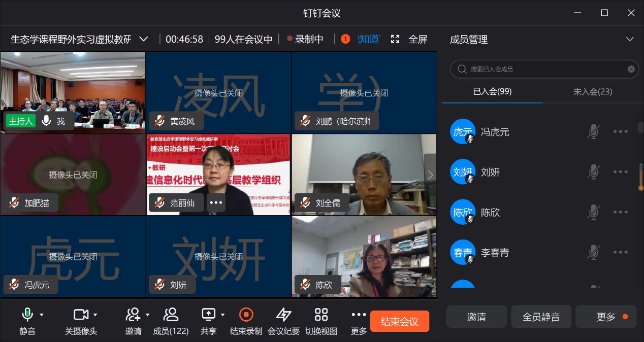Open 会议纪要 meeting minutes
This screenshot has width=644, height=342.
(x=283, y=315)
